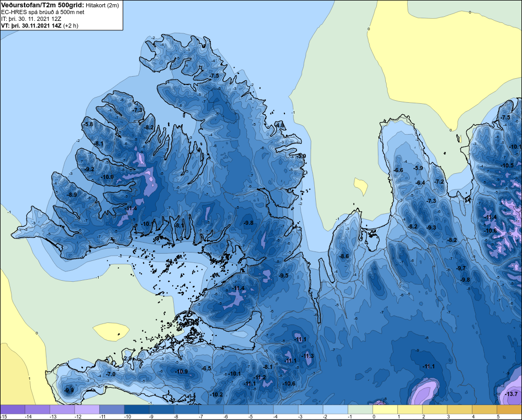
Task: Click the '-4.8' temperature value
Action: (280, 125)
